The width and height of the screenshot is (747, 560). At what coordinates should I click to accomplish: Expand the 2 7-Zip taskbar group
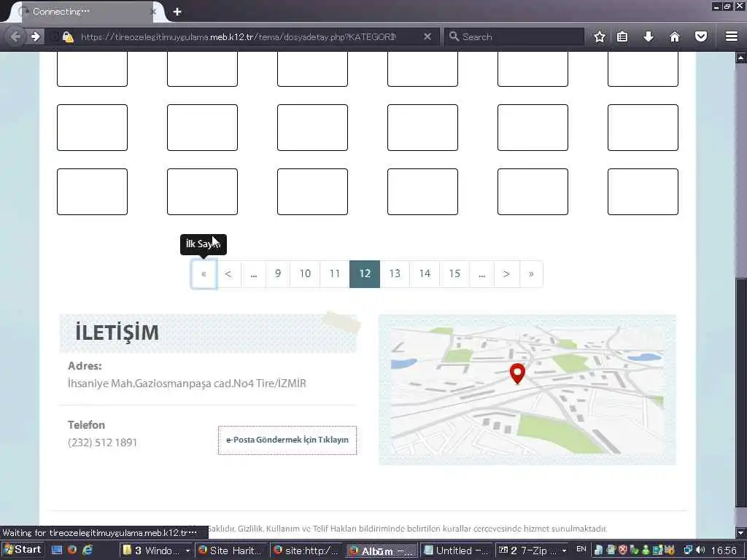[533, 551]
